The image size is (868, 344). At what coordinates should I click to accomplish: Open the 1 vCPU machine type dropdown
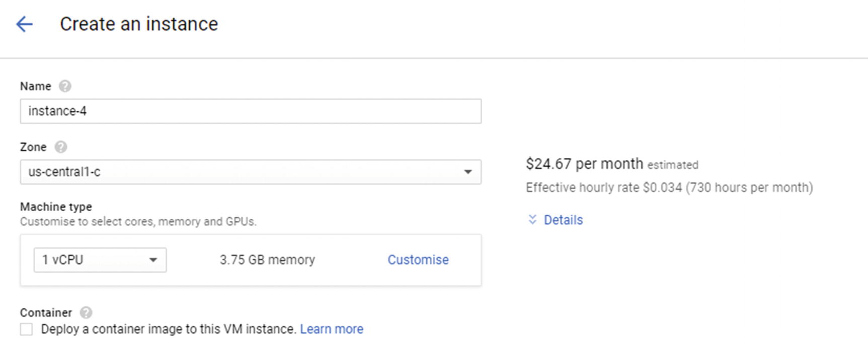[100, 260]
